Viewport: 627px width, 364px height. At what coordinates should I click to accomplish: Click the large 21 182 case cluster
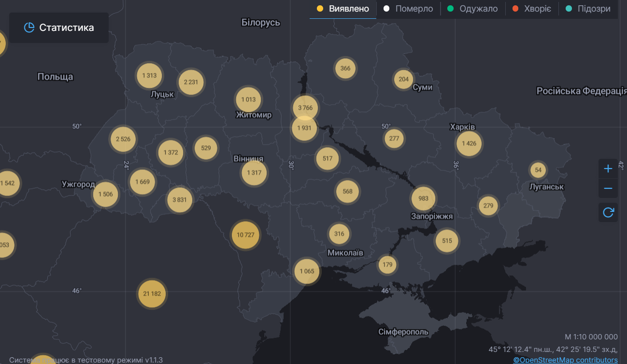pos(152,294)
